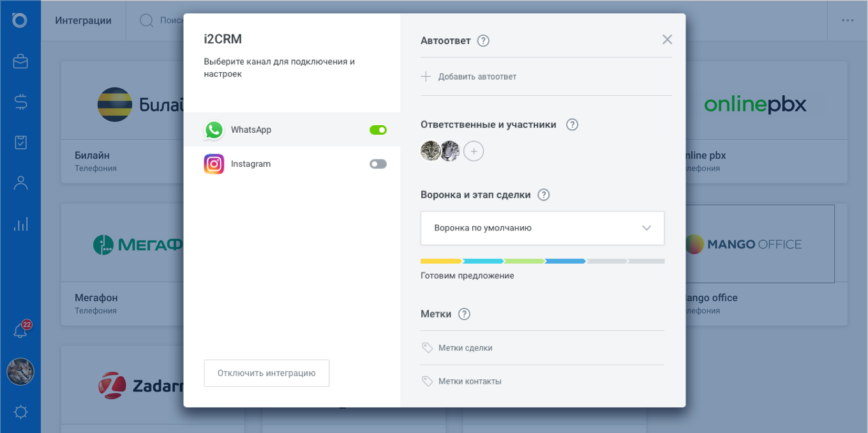Screen dimensions: 868x433
Task: Add a participant with the plus circle
Action: click(x=474, y=151)
